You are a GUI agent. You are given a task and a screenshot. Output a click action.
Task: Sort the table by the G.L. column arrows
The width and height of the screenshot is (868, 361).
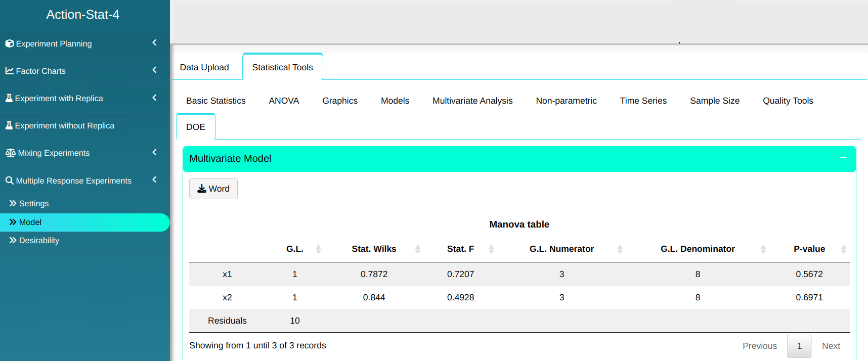coord(318,249)
